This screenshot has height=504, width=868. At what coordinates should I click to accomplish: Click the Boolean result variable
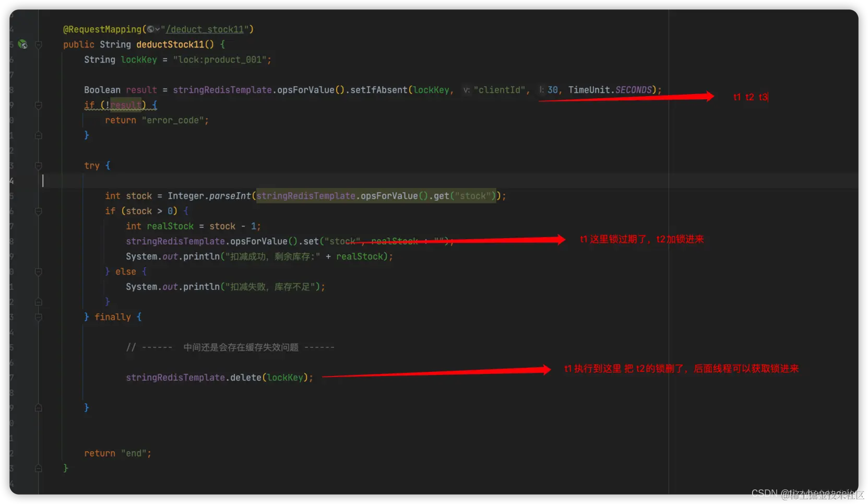click(141, 90)
